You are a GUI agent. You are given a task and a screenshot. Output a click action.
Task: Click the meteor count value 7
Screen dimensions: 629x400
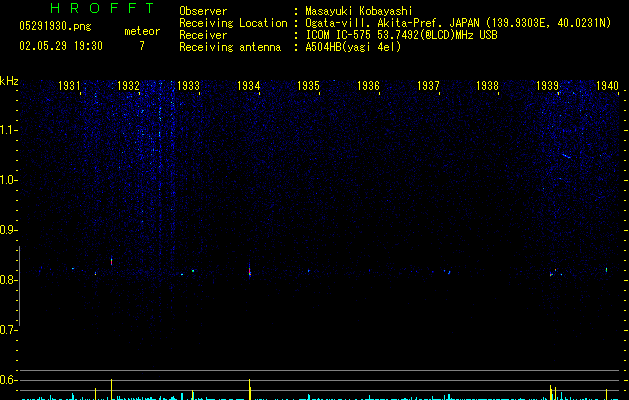[x=142, y=46]
